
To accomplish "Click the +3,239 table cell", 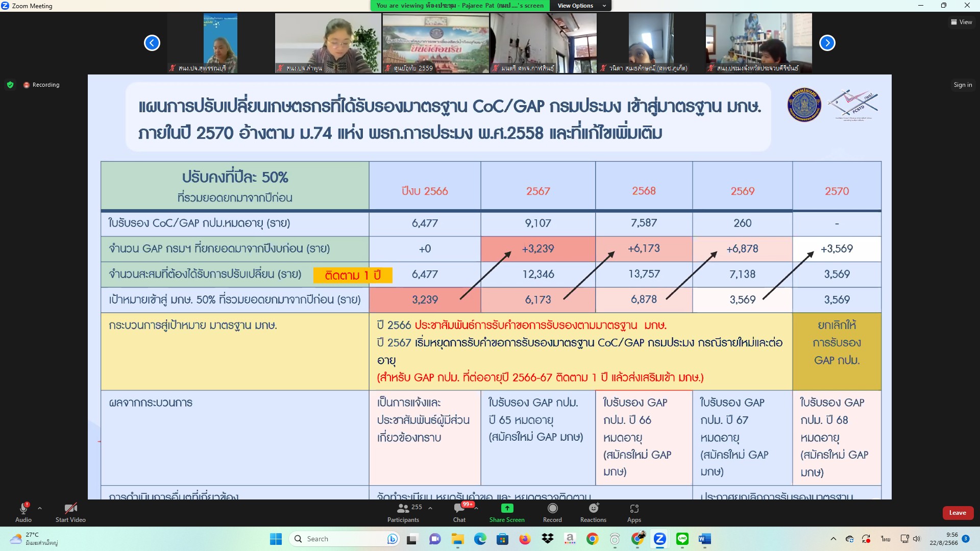I will coord(538,248).
